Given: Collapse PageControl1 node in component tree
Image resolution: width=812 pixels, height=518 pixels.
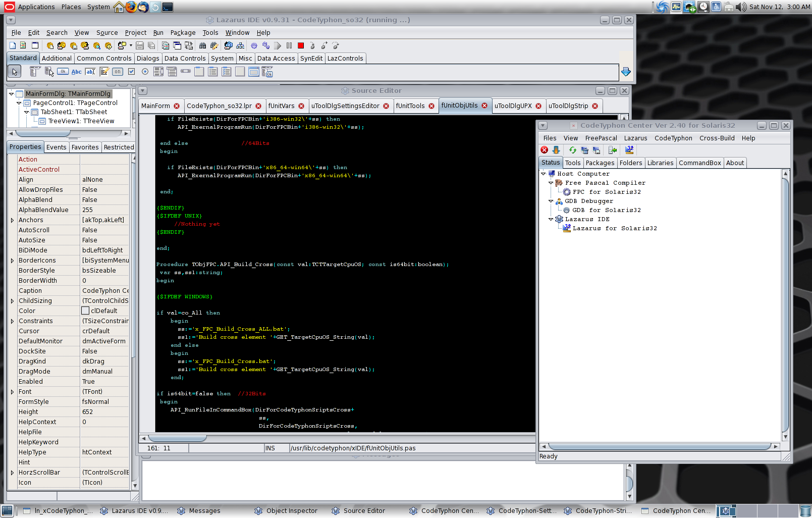Looking at the screenshot, I should point(19,103).
